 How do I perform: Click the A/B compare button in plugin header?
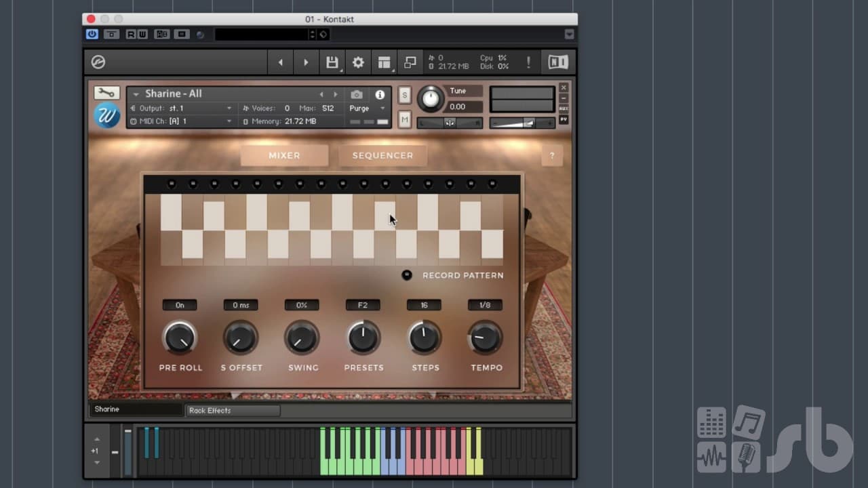tap(162, 34)
